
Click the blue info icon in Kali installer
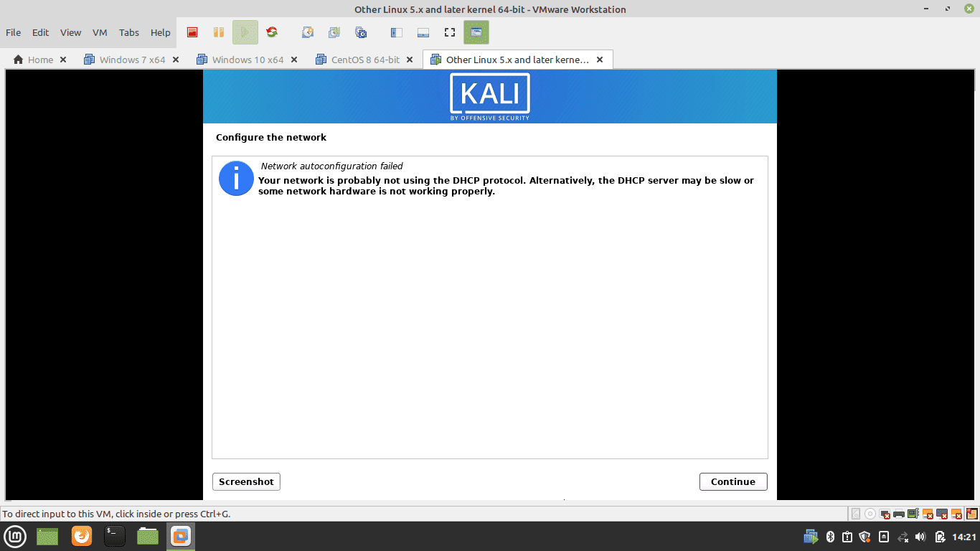236,178
